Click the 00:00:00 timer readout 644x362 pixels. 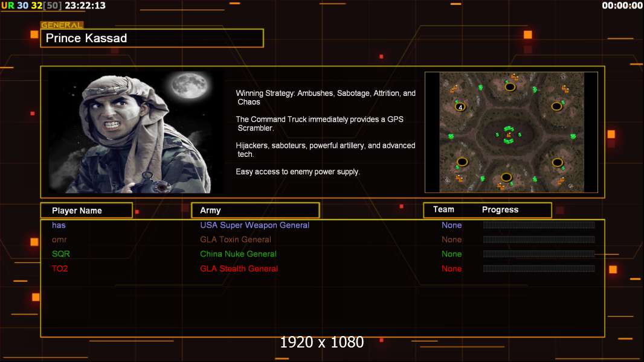(622, 5)
